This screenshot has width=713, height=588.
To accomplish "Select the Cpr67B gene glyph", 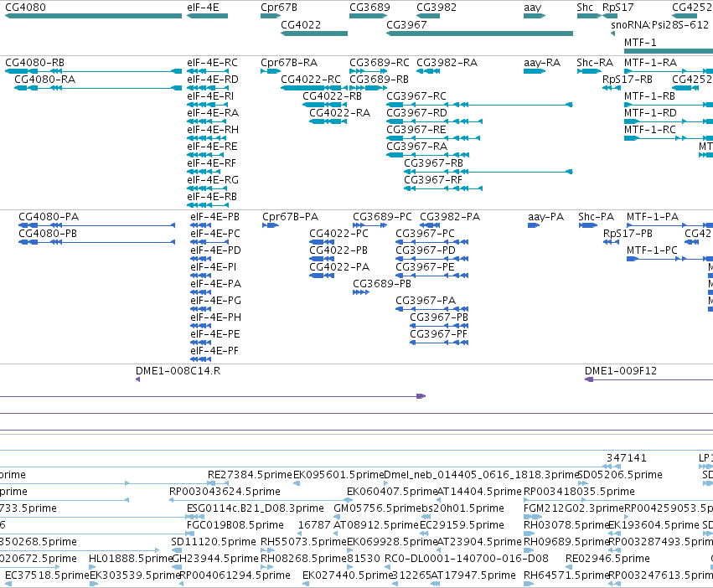I will point(271,16).
